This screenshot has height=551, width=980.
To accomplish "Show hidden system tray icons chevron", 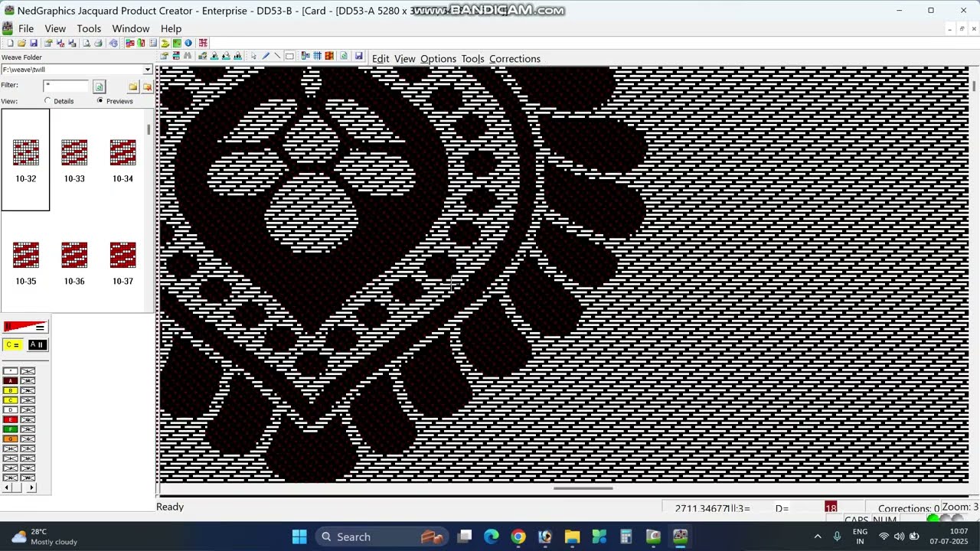I will 818,536.
